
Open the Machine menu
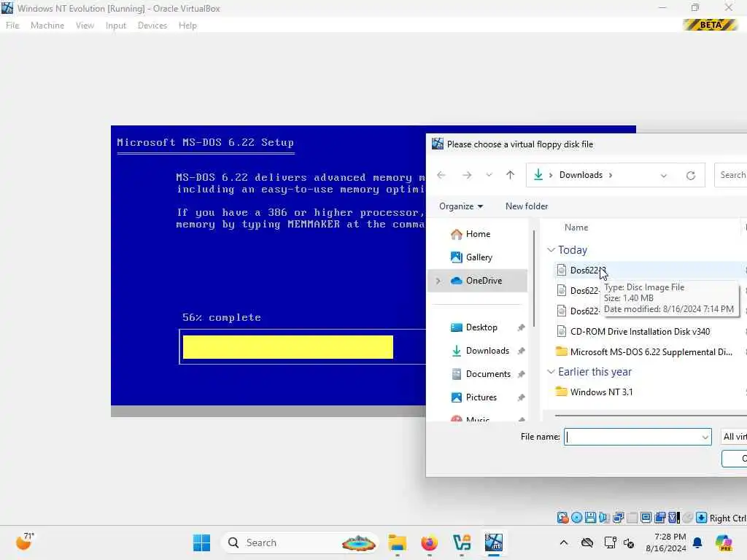pyautogui.click(x=47, y=26)
